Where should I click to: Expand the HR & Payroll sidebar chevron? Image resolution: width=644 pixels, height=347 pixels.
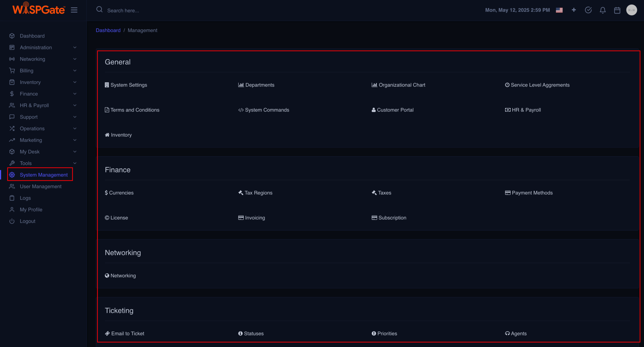pyautogui.click(x=75, y=105)
